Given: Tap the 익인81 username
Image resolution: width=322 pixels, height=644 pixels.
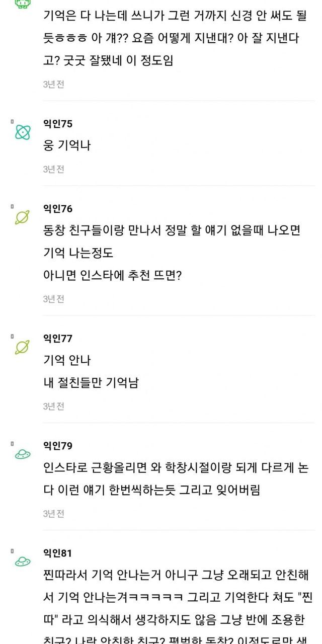Looking at the screenshot, I should click(x=58, y=553).
